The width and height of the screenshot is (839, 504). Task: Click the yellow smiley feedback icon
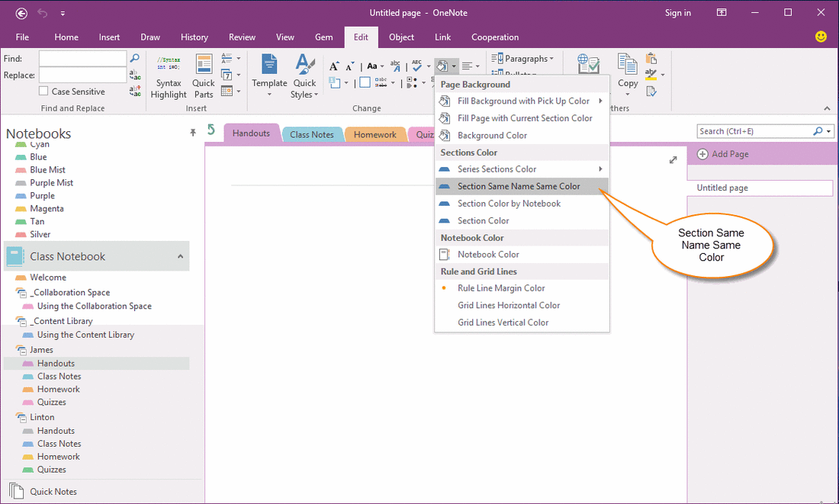[x=821, y=37]
